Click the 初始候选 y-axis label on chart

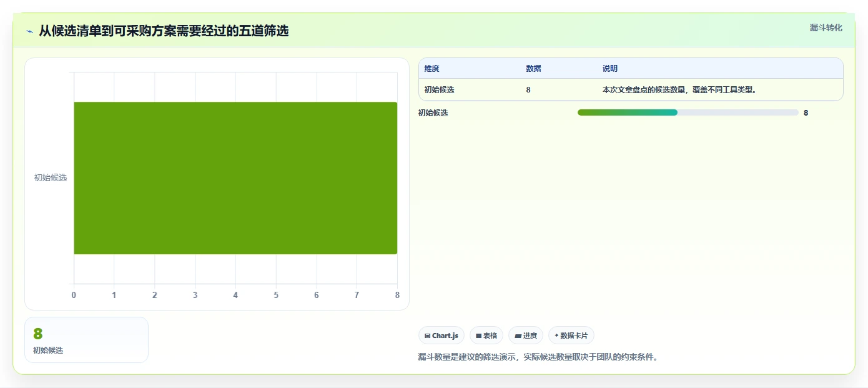[x=51, y=178]
